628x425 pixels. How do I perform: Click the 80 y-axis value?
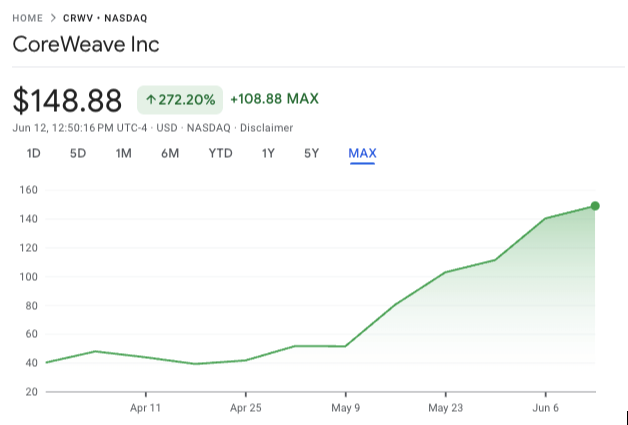pos(31,306)
